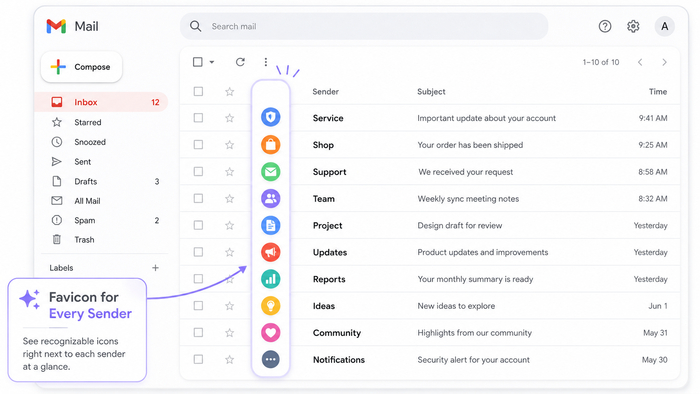
Task: Go to the previous page of mail
Action: click(x=640, y=62)
